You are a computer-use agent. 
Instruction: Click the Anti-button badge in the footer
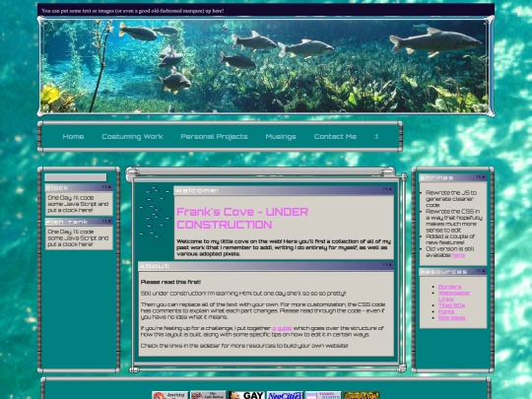tap(208, 395)
